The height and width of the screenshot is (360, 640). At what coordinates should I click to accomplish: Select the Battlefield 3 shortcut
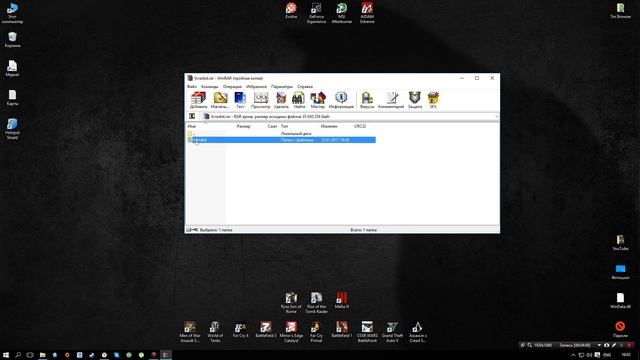[x=266, y=330]
